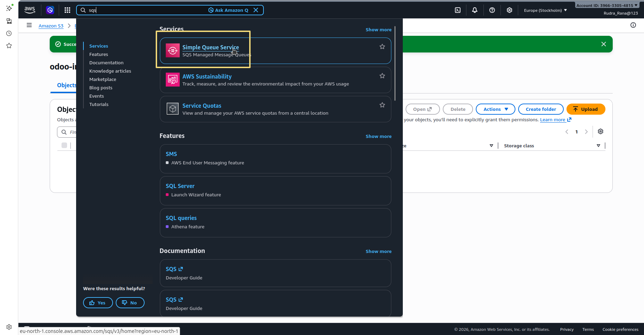The height and width of the screenshot is (335, 644).
Task: Open the notifications bell
Action: pyautogui.click(x=475, y=10)
